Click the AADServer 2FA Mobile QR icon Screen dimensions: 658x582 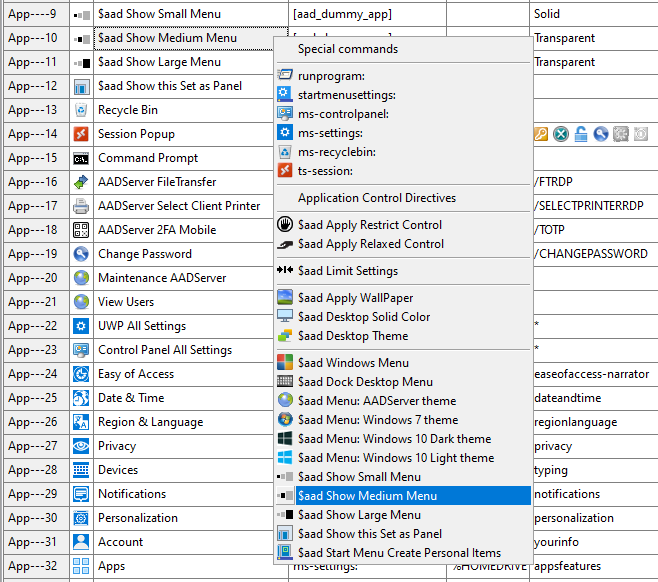click(81, 230)
